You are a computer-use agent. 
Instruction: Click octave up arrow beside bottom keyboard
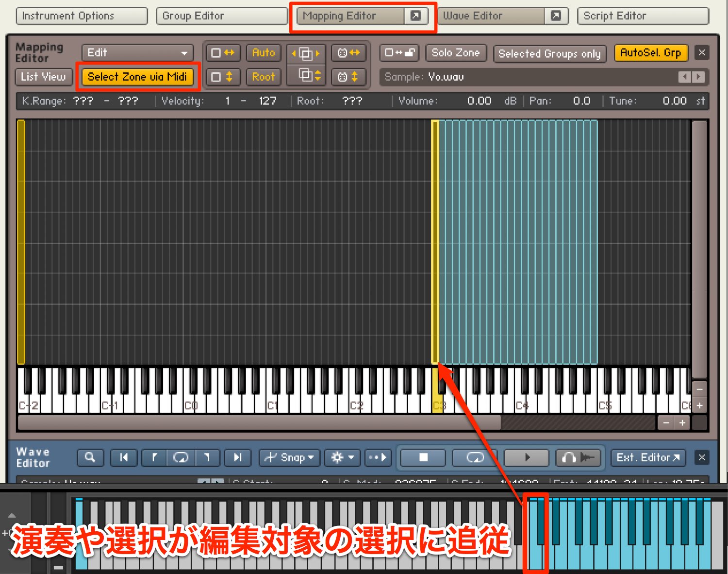pyautogui.click(x=12, y=516)
